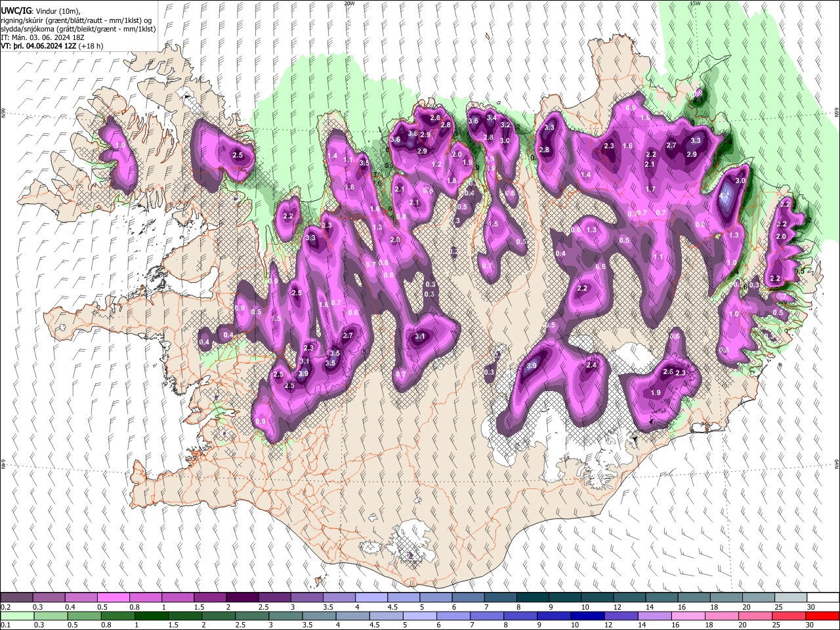Pick the pale green 0.1 rain legend swatch
This screenshot has width=840, height=630.
(x=17, y=616)
